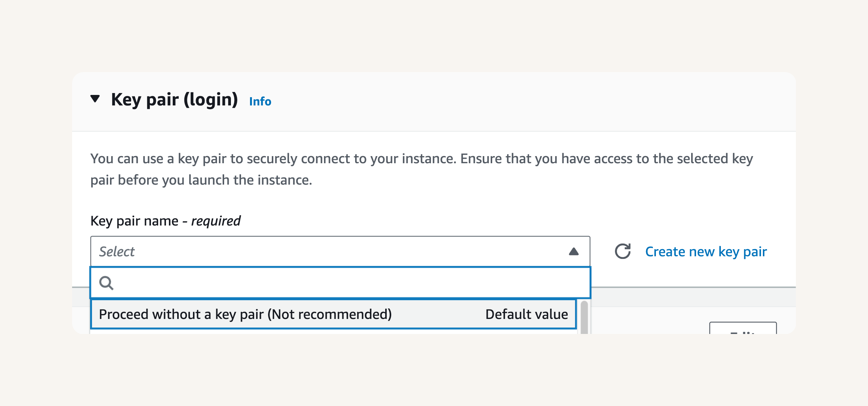Image resolution: width=868 pixels, height=406 pixels.
Task: Open the Info link beside Key pair heading
Action: tap(260, 101)
